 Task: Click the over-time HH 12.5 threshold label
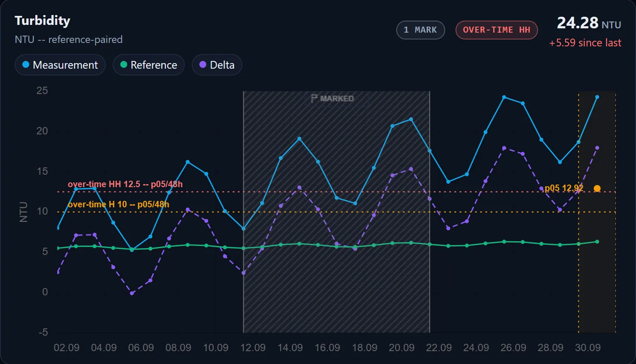pos(125,184)
